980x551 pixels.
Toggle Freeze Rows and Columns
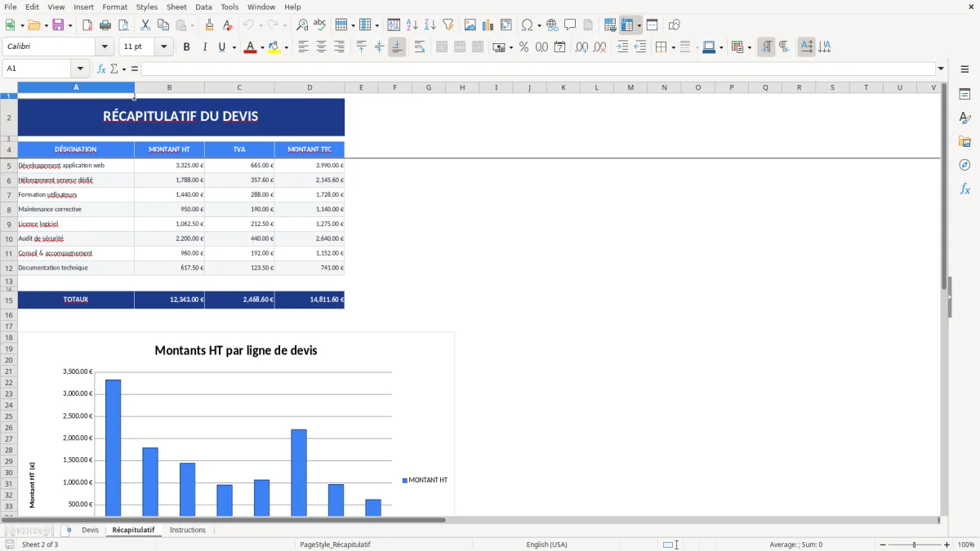coord(627,25)
